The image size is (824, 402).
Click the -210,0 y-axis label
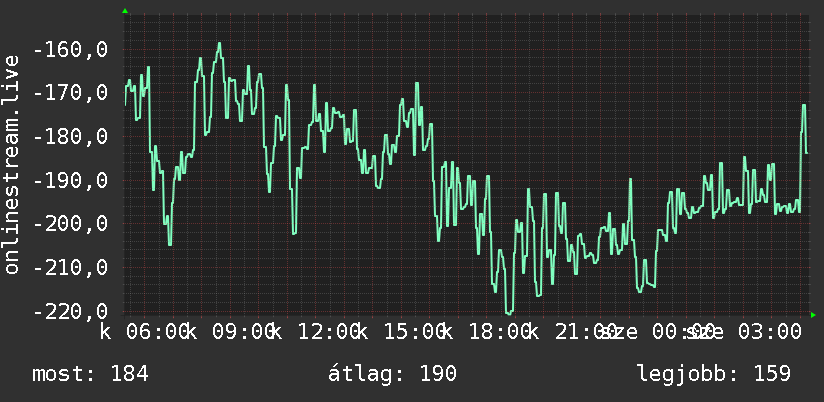tap(70, 267)
